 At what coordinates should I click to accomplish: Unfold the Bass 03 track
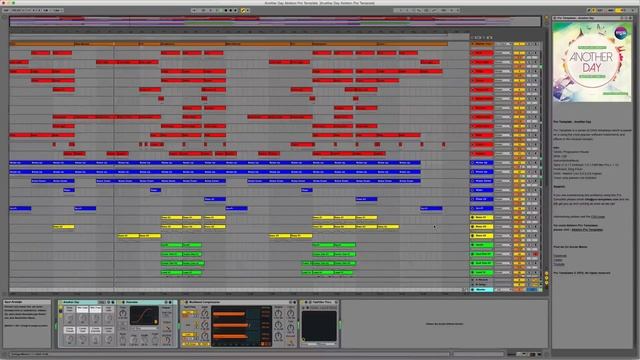coord(473,236)
